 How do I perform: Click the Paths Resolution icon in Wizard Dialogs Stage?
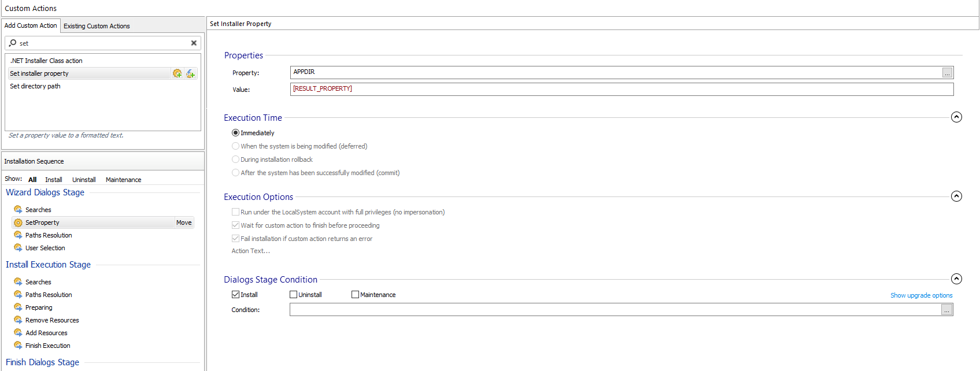18,235
